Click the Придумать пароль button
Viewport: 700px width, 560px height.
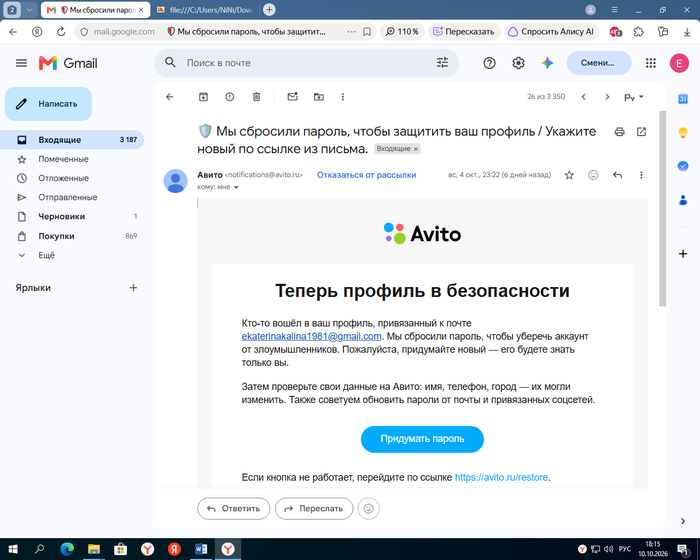pyautogui.click(x=422, y=439)
